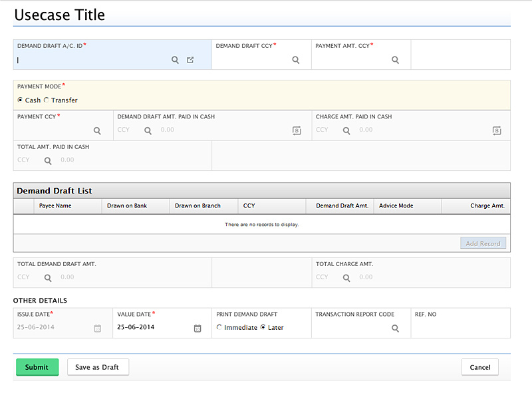Sort by Drawn on Bank column
This screenshot has height=399, width=532.
tap(127, 206)
